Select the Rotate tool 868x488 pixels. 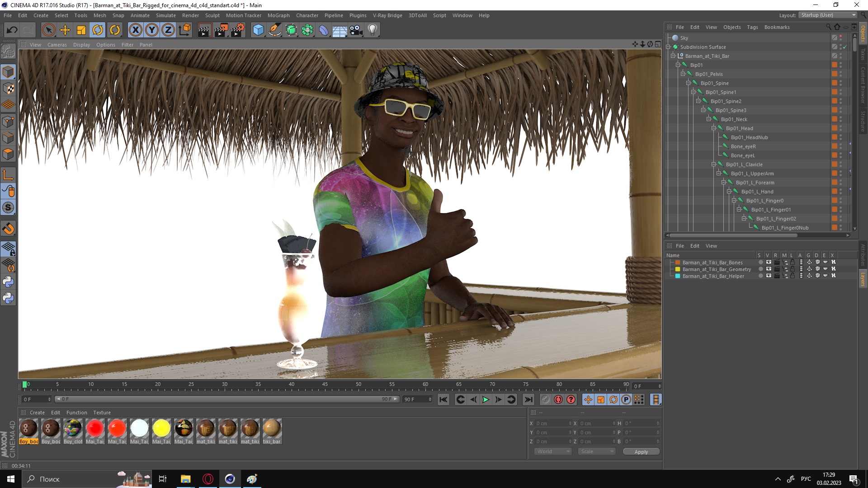pos(98,30)
